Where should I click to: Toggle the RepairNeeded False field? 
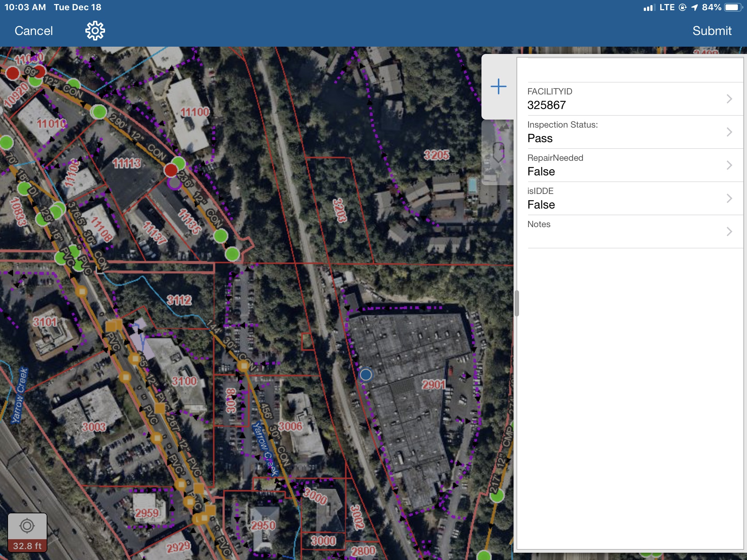tap(541, 171)
